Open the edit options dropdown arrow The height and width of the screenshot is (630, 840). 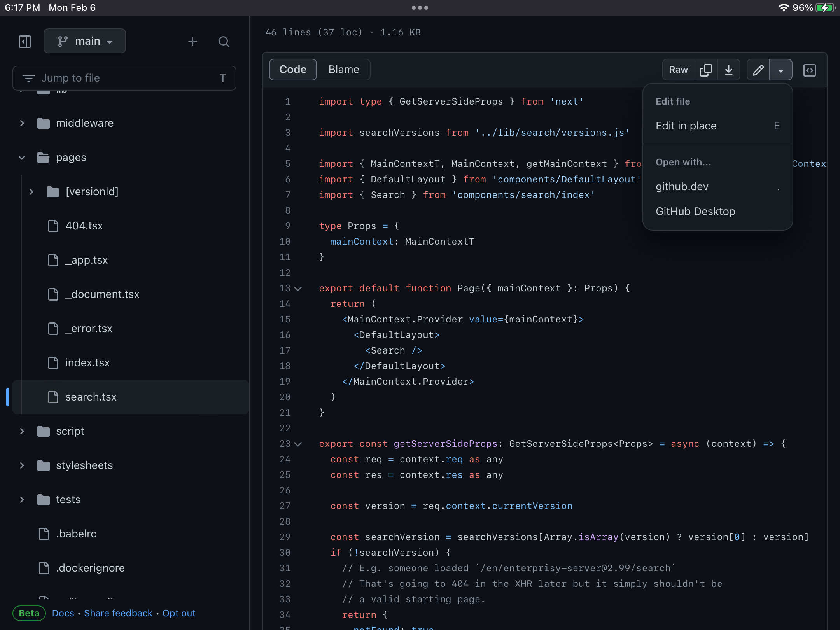point(780,70)
